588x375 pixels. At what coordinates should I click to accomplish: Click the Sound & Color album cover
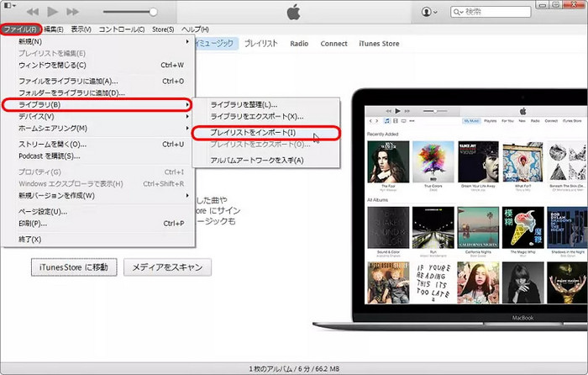tap(388, 228)
